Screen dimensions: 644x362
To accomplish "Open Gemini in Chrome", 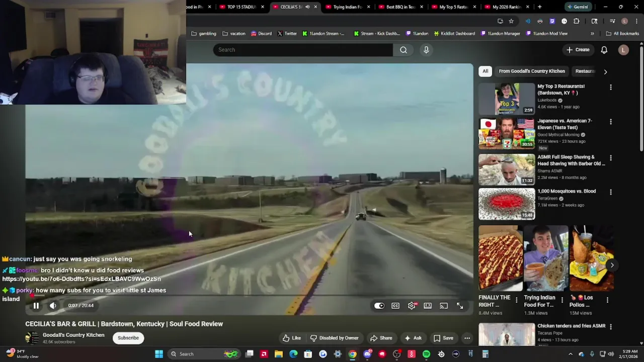I will click(x=577, y=7).
